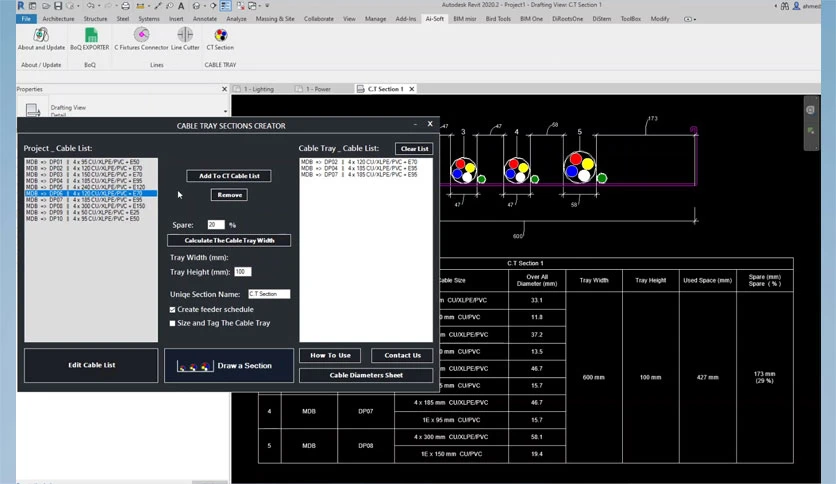This screenshot has width=836, height=484.
Task: Open the File menu tab
Action: [26, 19]
